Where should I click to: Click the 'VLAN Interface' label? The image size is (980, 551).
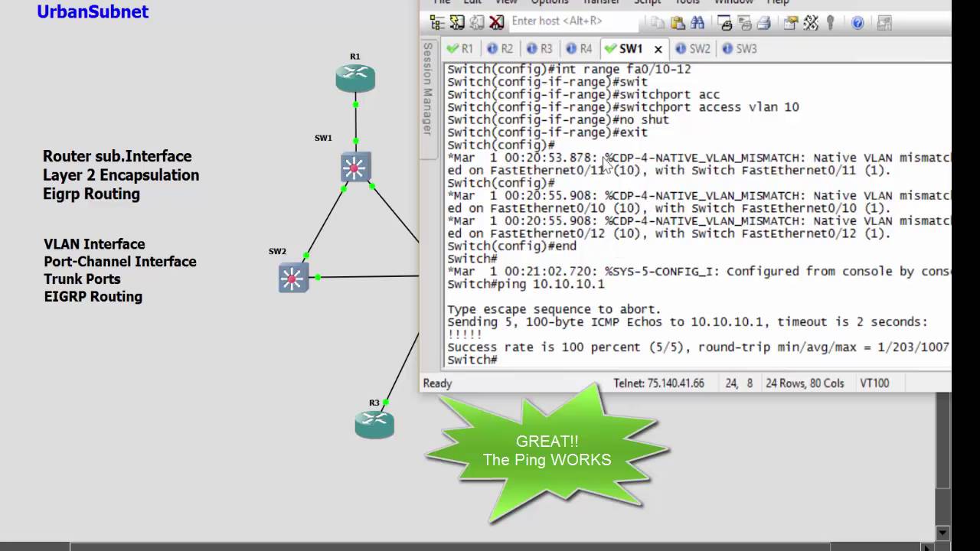click(94, 244)
